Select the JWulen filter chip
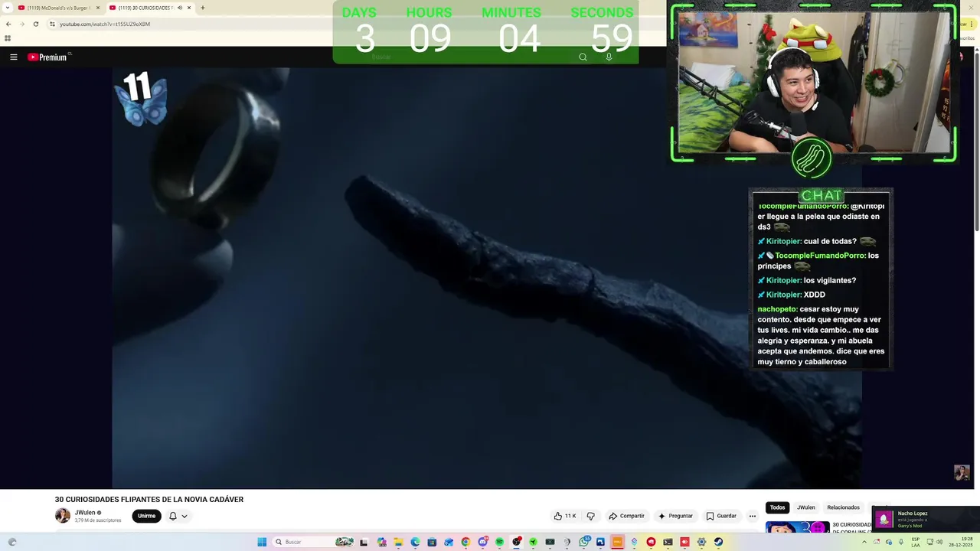980x551 pixels. click(x=805, y=507)
